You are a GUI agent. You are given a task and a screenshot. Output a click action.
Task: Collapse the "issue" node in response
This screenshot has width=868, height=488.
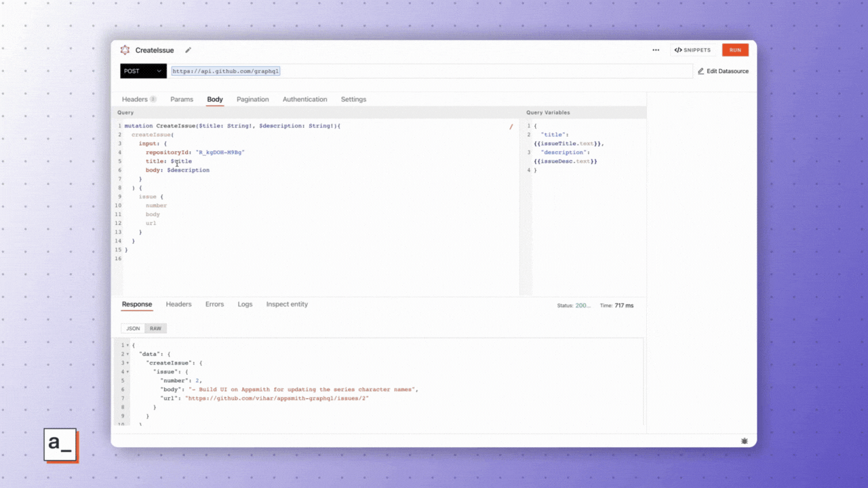pyautogui.click(x=127, y=372)
